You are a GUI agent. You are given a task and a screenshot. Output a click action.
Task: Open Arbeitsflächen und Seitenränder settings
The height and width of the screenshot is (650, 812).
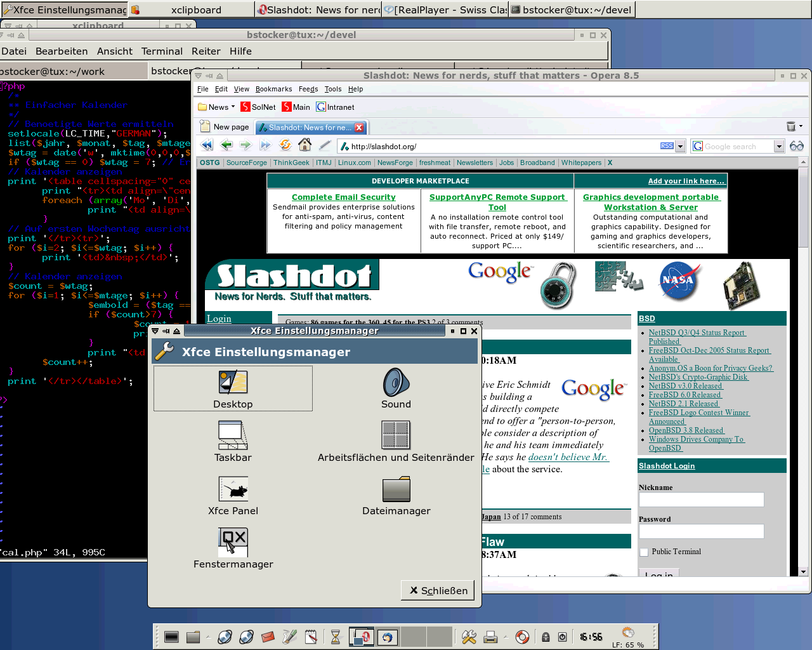(396, 442)
